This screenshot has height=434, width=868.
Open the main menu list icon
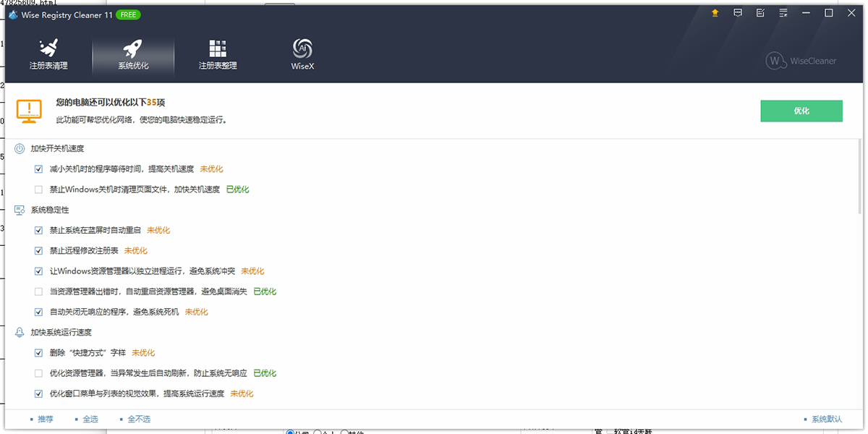(x=783, y=13)
